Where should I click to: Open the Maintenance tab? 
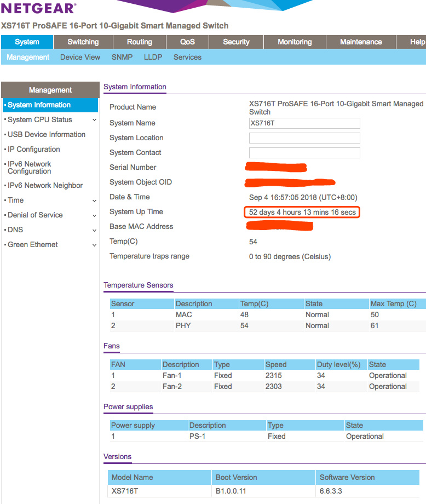[361, 42]
